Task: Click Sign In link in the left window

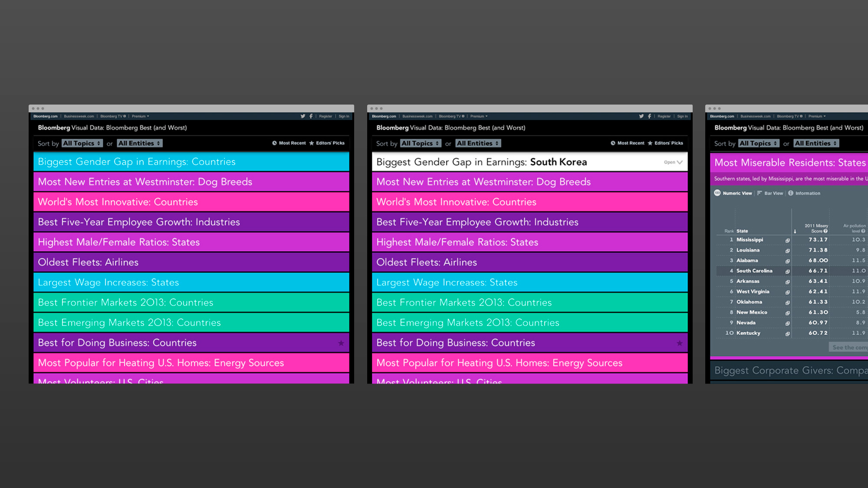Action: (344, 116)
